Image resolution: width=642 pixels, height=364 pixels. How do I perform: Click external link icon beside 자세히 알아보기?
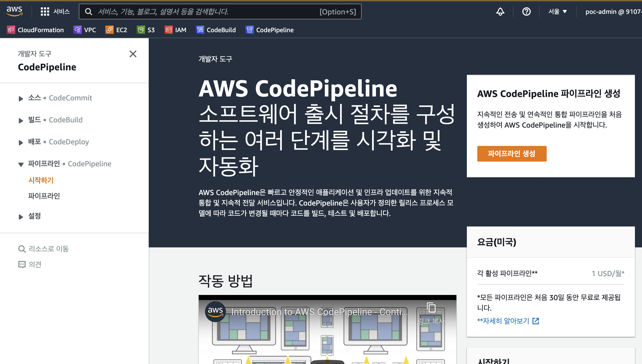click(x=536, y=321)
